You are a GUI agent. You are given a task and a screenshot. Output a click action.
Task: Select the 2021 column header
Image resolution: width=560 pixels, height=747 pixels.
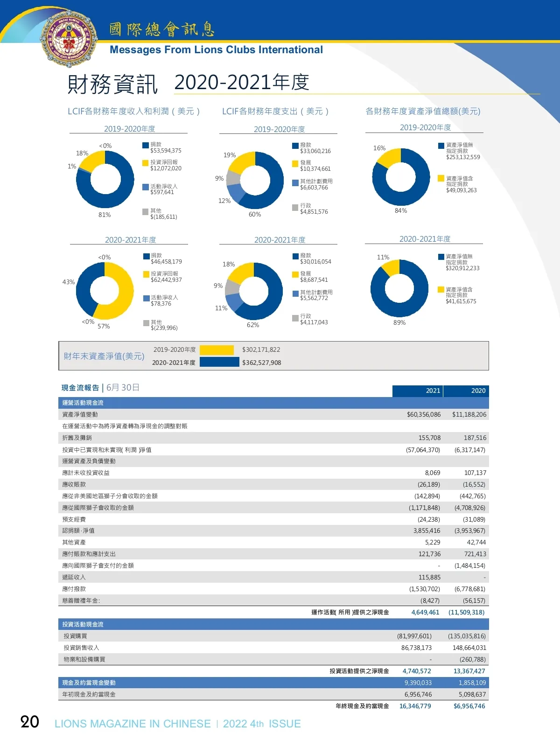pos(418,391)
